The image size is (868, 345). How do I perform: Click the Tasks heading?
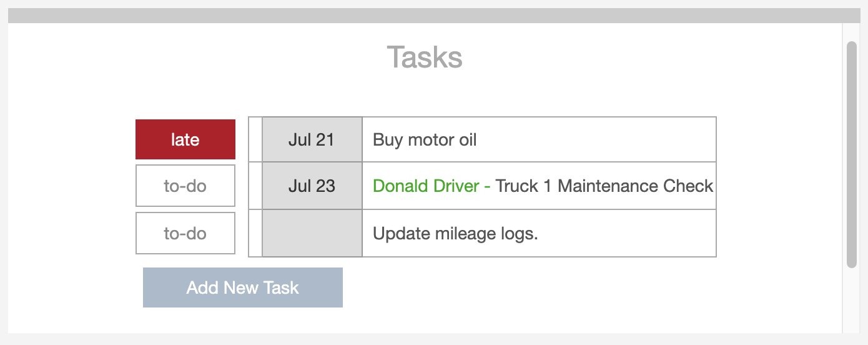click(x=425, y=57)
